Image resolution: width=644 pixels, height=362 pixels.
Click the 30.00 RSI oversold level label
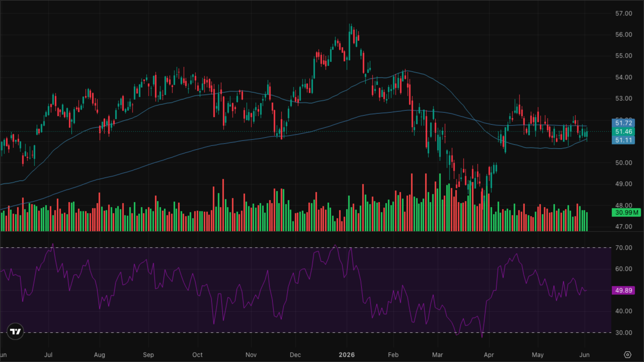click(624, 333)
